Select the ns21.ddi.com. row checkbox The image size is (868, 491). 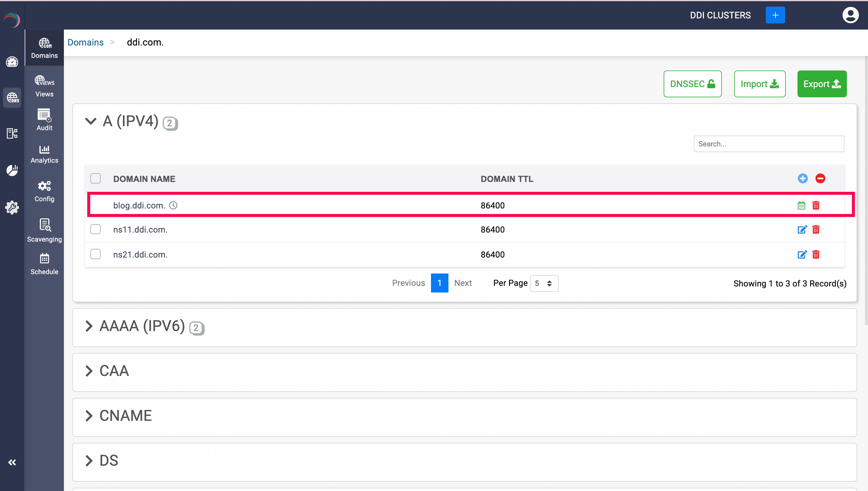pyautogui.click(x=96, y=254)
